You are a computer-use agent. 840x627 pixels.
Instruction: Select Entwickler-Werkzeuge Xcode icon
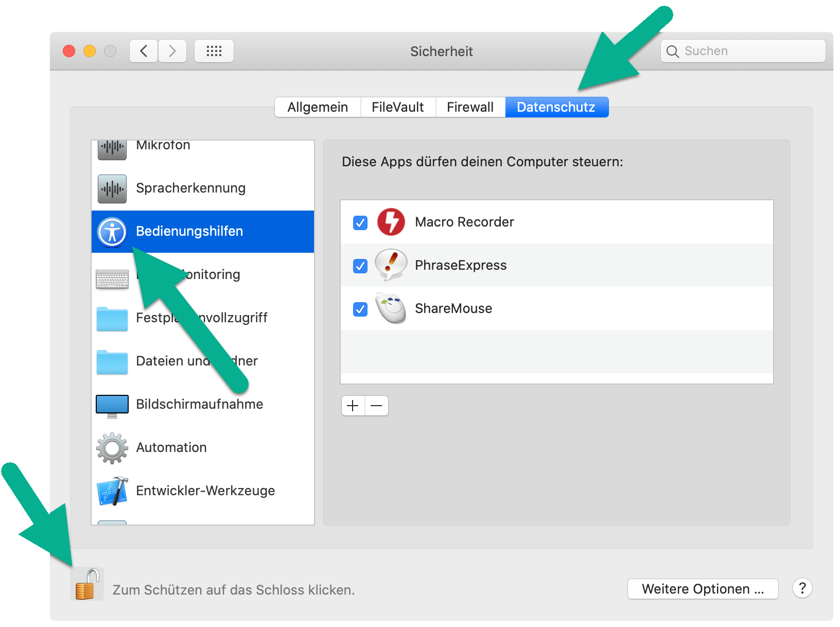(x=112, y=491)
